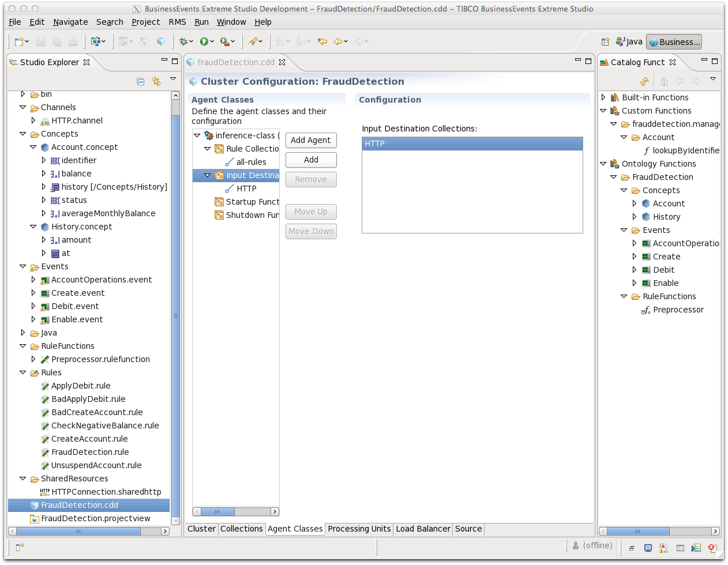Collapse the Rules folder in explorer
Image resolution: width=728 pixels, height=565 pixels.
coord(22,372)
